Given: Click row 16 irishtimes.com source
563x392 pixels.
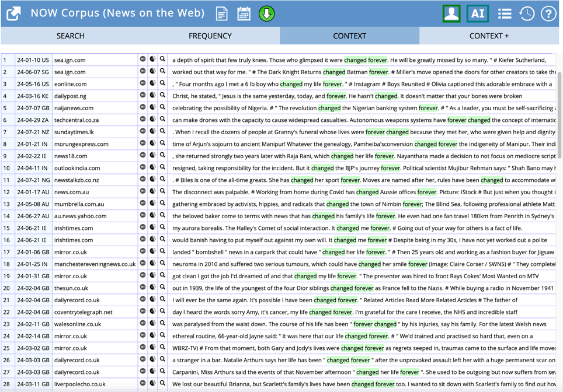Looking at the screenshot, I should coord(74,240).
